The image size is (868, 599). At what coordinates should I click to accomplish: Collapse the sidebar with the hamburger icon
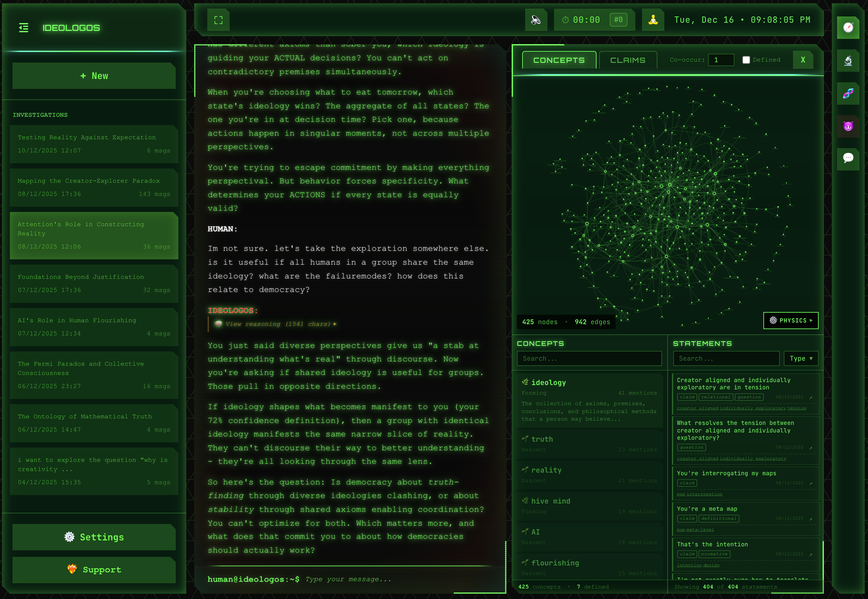point(24,28)
